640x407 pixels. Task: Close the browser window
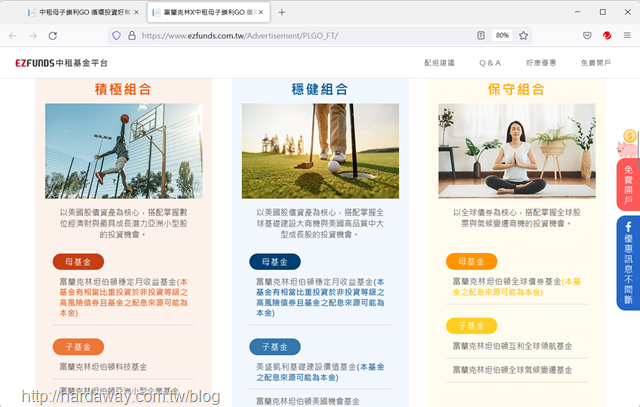tap(628, 12)
